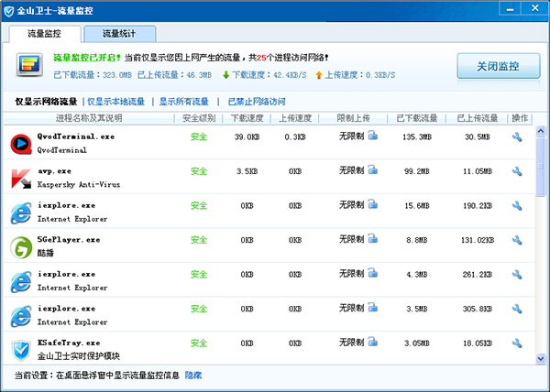Image resolution: width=550 pixels, height=392 pixels.
Task: Click the vertical scrollbar thumb
Action: pos(541,167)
